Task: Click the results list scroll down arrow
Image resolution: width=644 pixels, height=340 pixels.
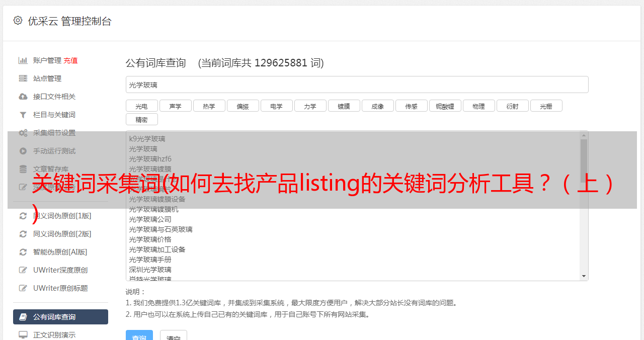Action: (584, 276)
